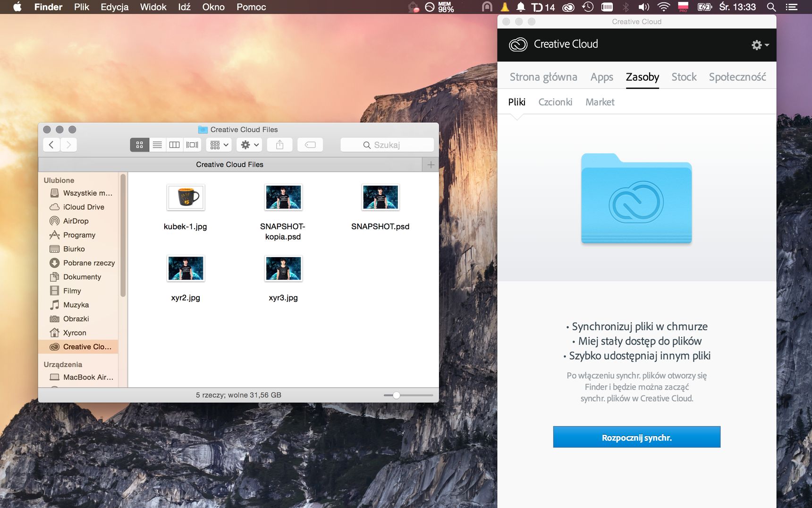Switch Finder to list view

157,145
